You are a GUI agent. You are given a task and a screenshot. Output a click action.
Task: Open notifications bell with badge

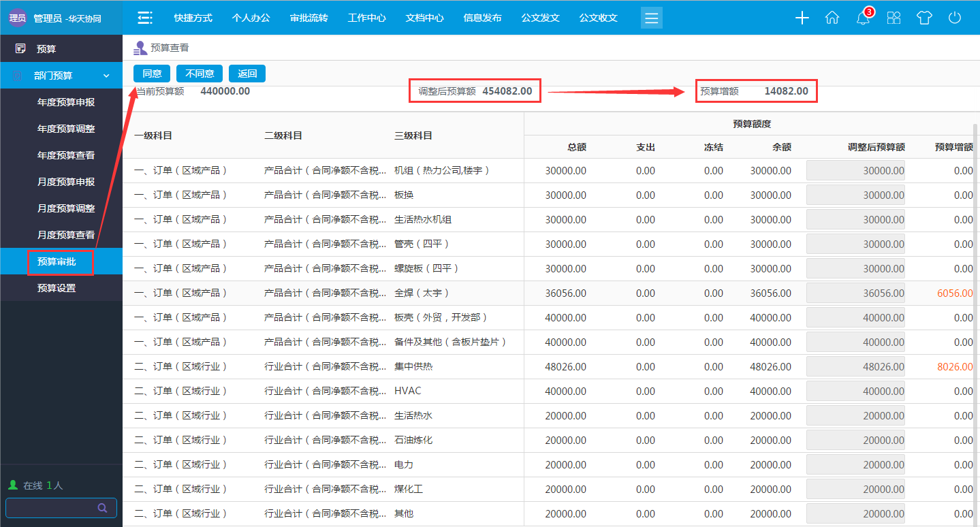(863, 18)
